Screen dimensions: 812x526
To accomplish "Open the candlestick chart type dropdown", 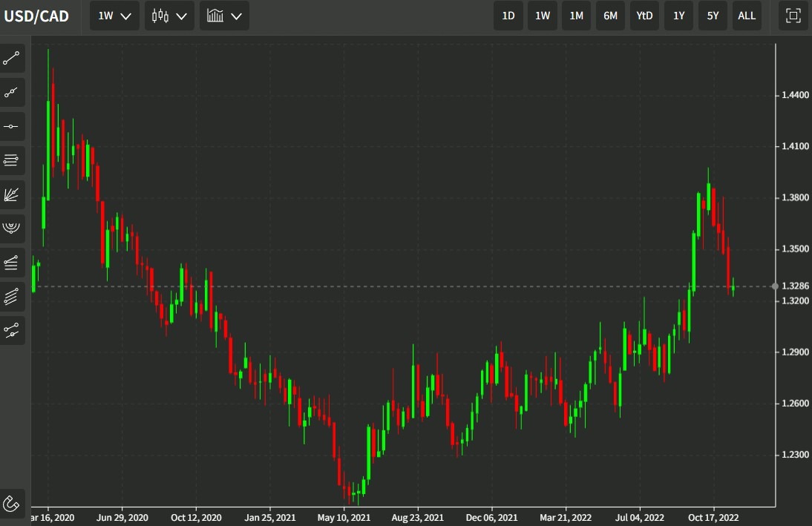I will coord(169,16).
